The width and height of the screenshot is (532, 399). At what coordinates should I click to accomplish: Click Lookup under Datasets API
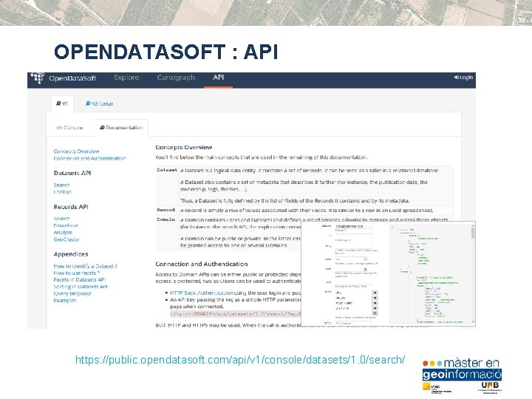(x=63, y=191)
